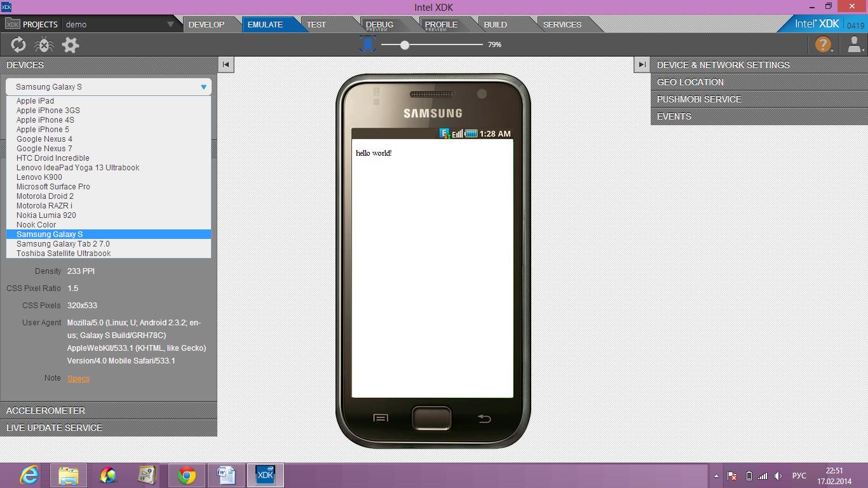
Task: Select highlighted Samsung Galaxy S list item
Action: tap(109, 234)
